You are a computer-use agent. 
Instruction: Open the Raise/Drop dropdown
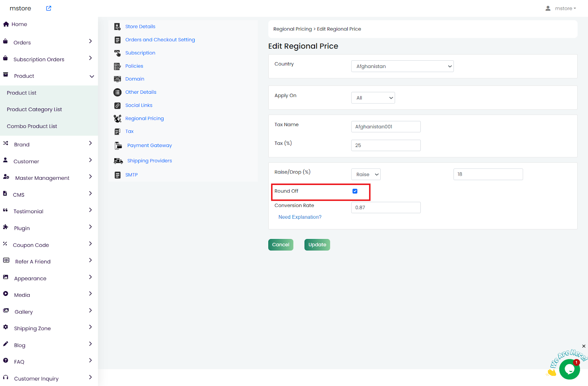pos(366,174)
